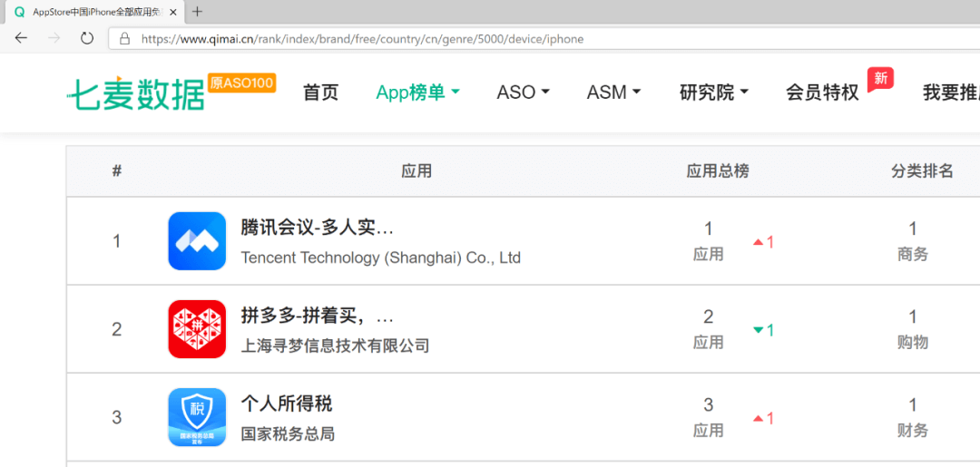Open 腾讯会议-多人实… app link
Image resolution: width=980 pixels, height=467 pixels.
point(317,229)
